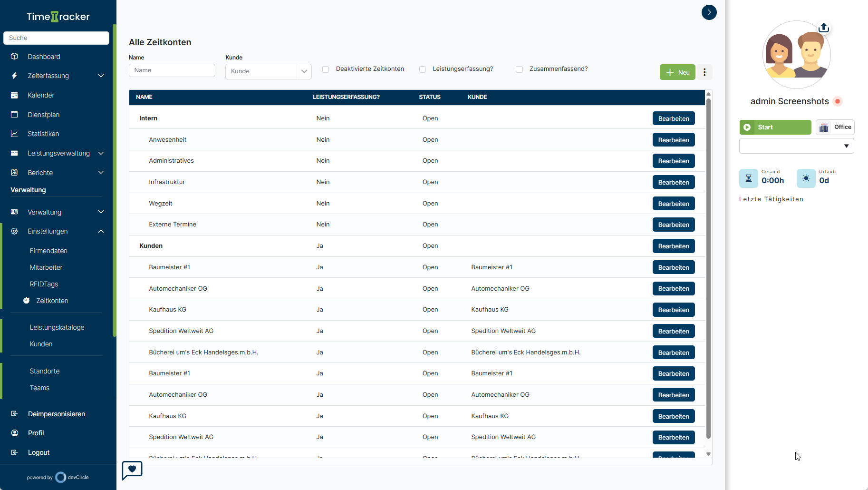Click the Profil user icon
The width and height of the screenshot is (868, 490).
click(x=14, y=433)
